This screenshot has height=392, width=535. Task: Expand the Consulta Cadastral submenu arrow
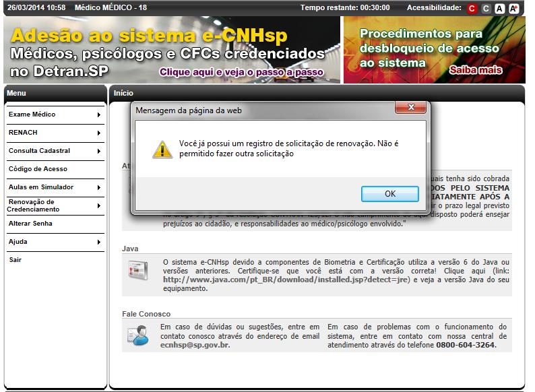98,151
